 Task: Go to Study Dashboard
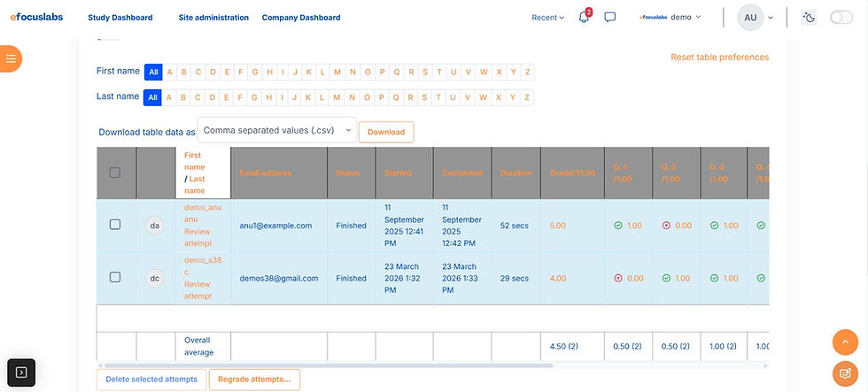[x=120, y=18]
